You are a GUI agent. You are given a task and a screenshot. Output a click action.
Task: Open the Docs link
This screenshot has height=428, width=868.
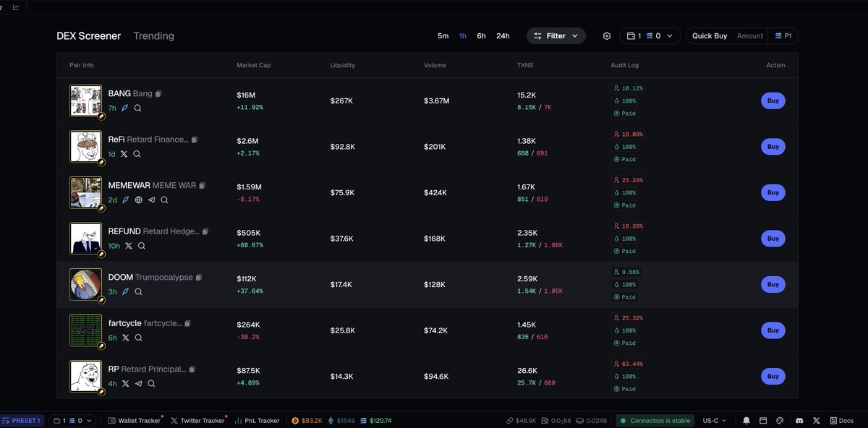(x=842, y=421)
